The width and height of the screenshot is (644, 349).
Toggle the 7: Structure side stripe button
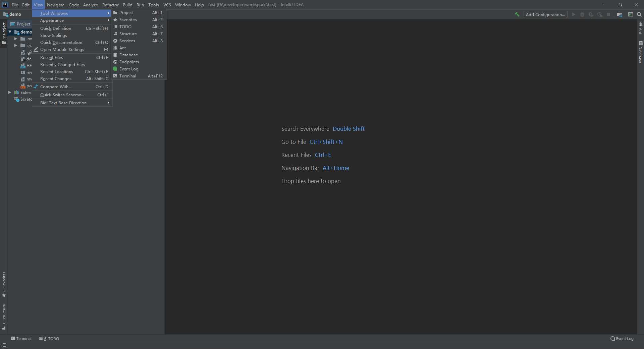(x=4, y=317)
